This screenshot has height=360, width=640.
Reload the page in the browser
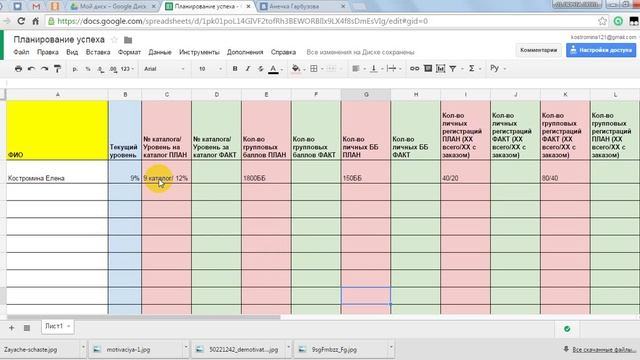[x=21, y=21]
